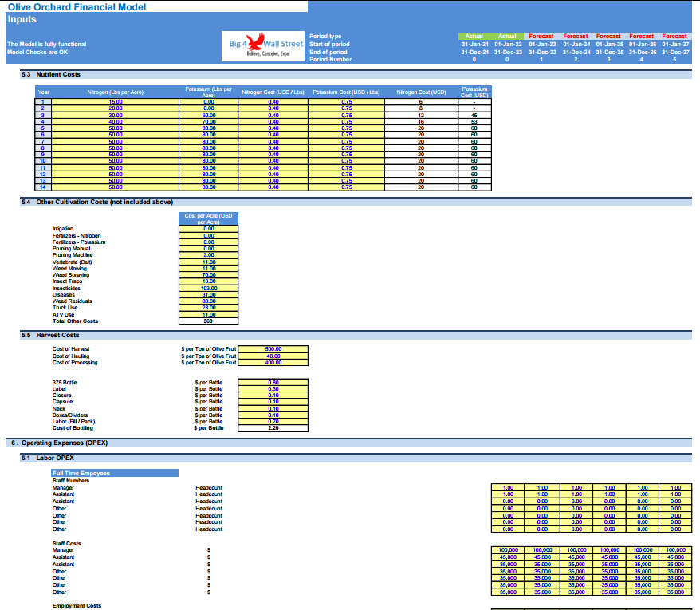Select the 31-Jan-21 start of period date
This screenshot has height=610, width=700.
(x=475, y=44)
